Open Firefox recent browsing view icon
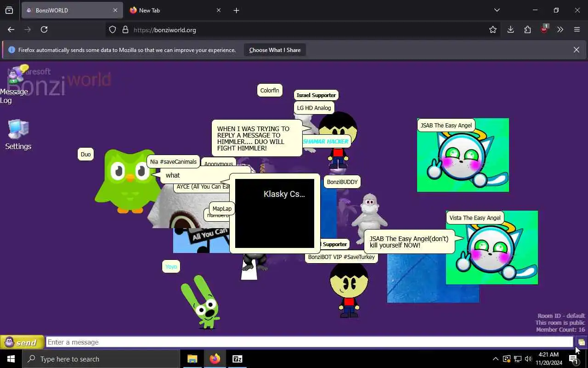 (x=9, y=10)
